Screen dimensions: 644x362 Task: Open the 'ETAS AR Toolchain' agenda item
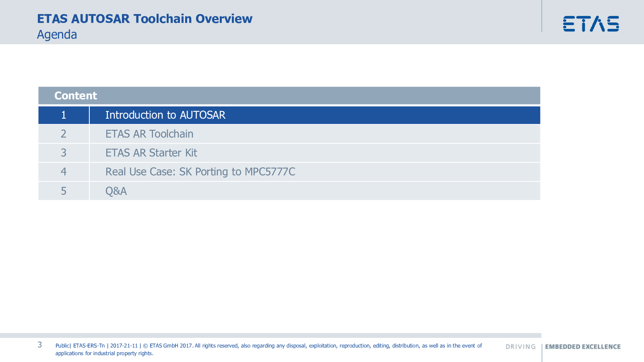(149, 134)
